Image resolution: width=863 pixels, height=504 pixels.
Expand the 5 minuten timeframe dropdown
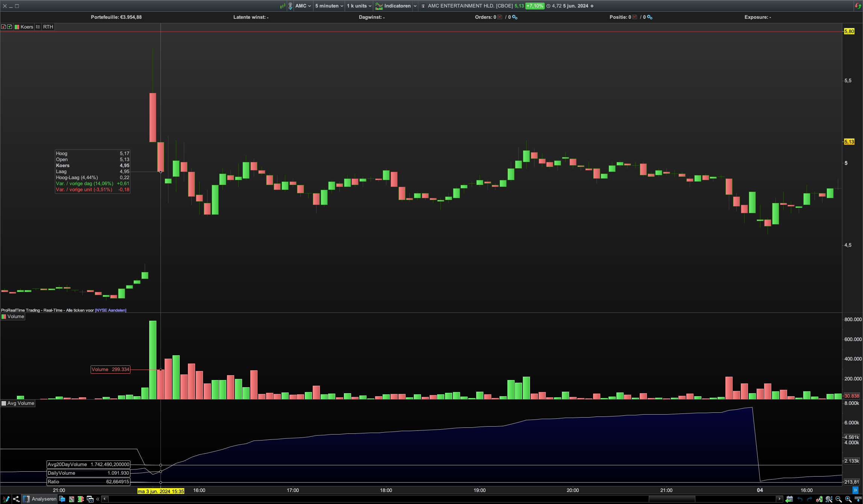(x=329, y=6)
